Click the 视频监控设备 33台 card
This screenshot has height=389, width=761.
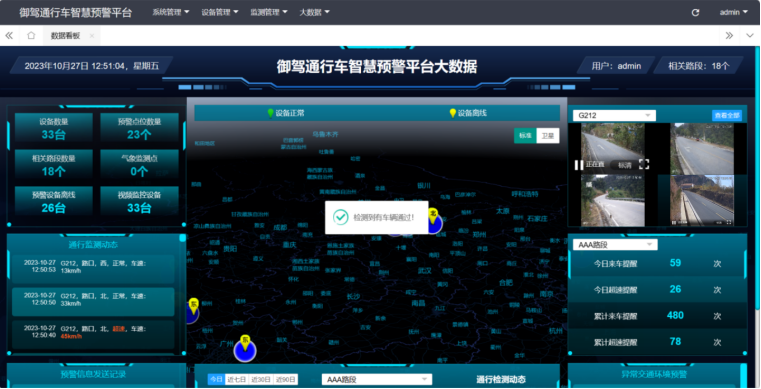139,202
